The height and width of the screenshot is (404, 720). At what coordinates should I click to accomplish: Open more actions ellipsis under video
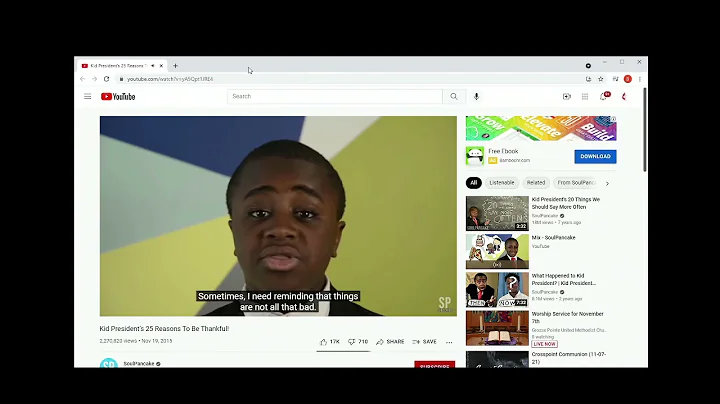(x=449, y=342)
